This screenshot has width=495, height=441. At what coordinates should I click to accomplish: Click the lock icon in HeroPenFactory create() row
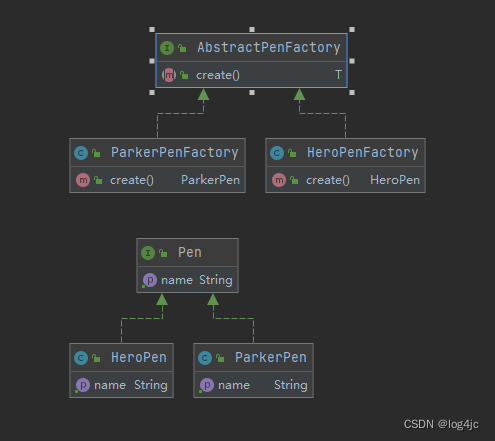(x=294, y=180)
